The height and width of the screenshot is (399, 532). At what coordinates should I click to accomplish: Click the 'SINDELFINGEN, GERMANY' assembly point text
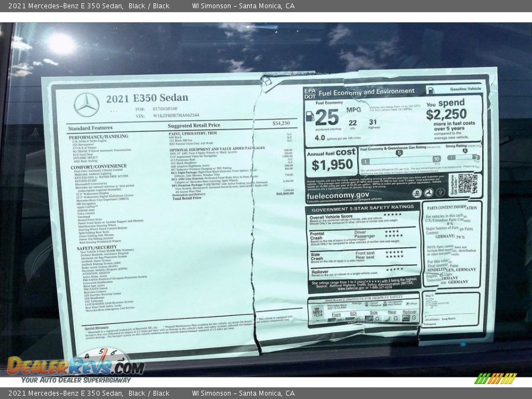point(451,269)
